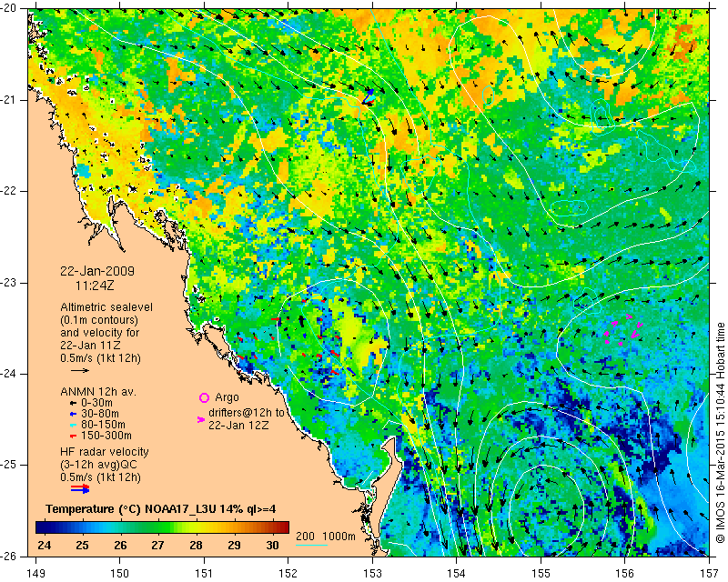Click the latitude axis label -24
This screenshot has width=728, height=582.
click(x=9, y=374)
